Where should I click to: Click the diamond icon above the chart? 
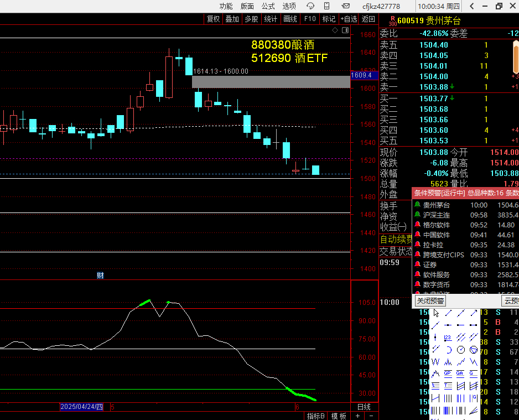(x=335, y=30)
